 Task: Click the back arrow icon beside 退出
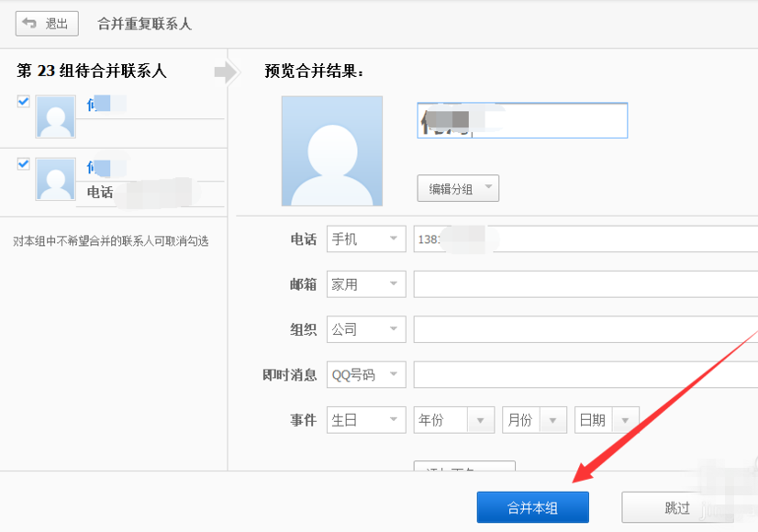point(28,23)
